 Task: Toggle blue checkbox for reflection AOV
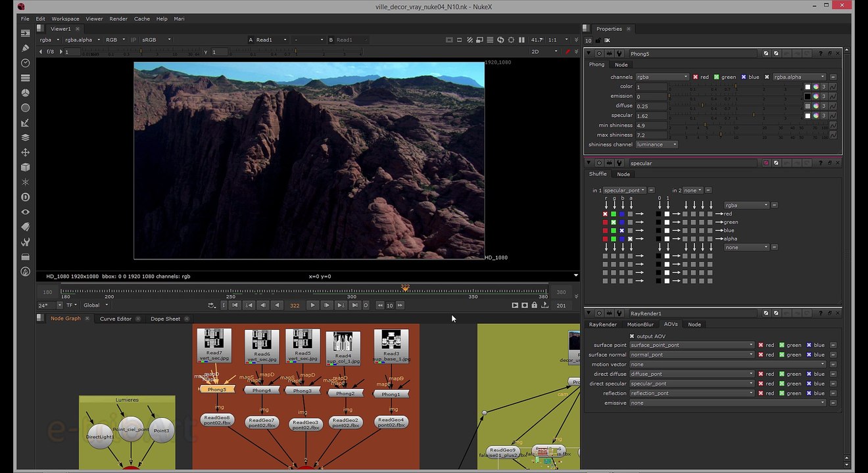(809, 394)
